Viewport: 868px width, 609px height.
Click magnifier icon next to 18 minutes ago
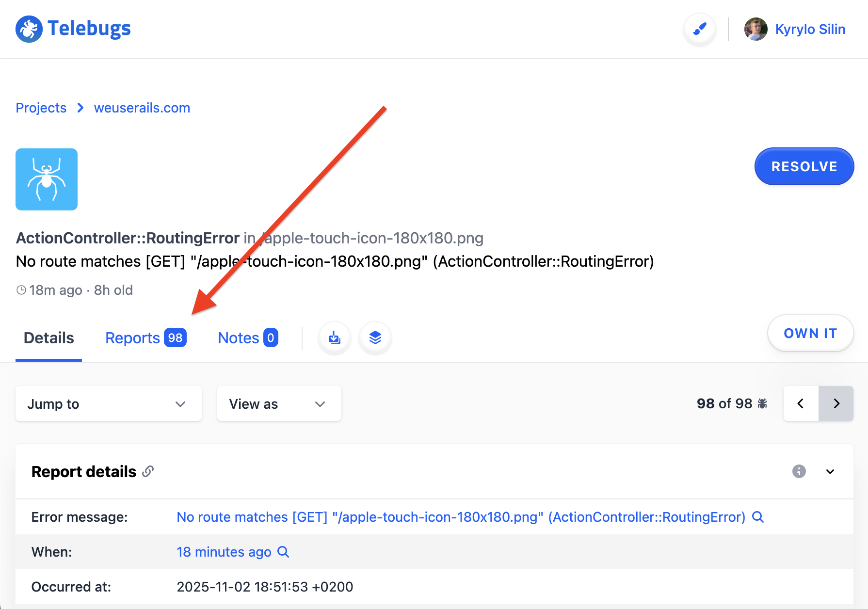point(283,552)
